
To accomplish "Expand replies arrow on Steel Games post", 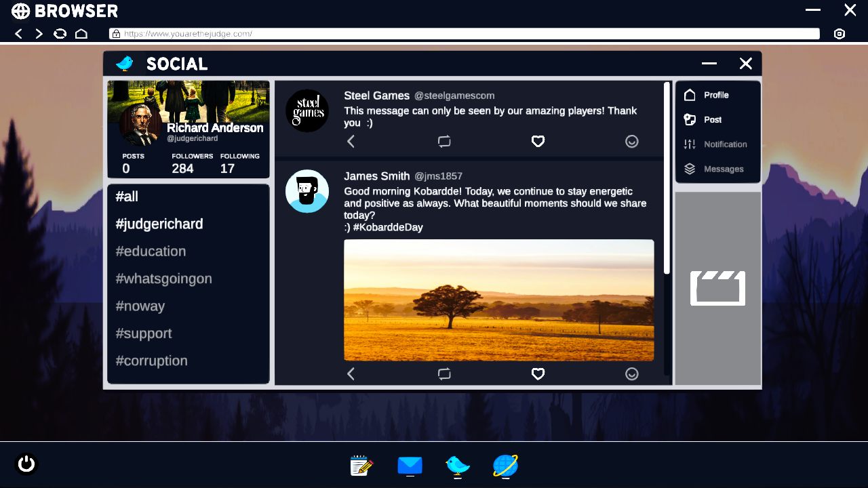I will tap(351, 141).
